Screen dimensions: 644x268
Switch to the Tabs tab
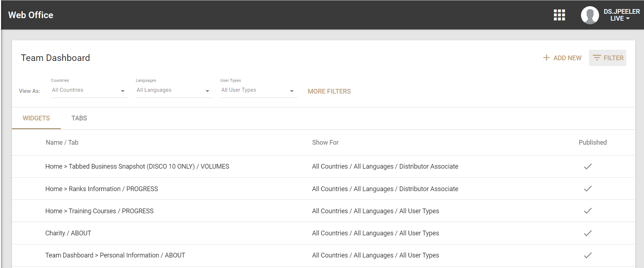point(79,118)
